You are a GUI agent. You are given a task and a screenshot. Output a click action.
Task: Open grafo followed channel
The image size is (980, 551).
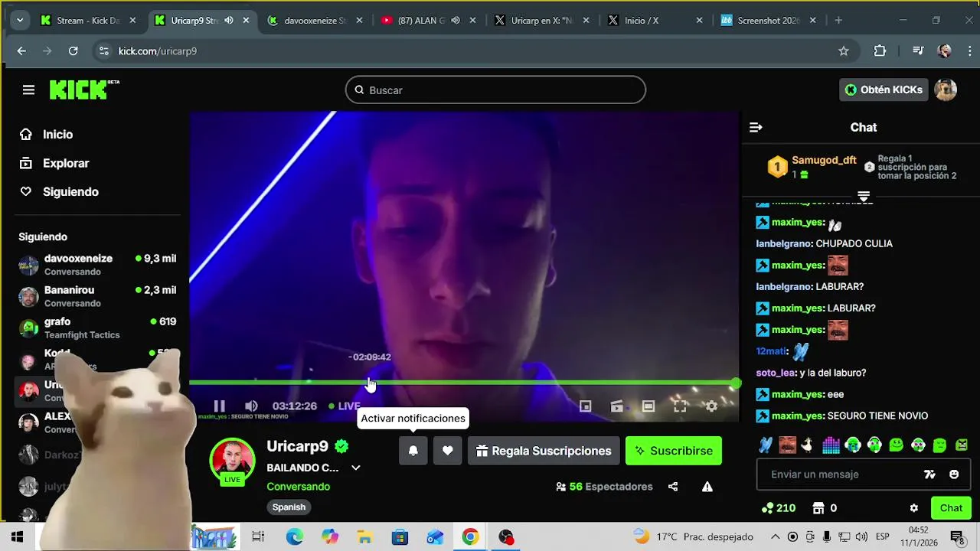(x=98, y=328)
